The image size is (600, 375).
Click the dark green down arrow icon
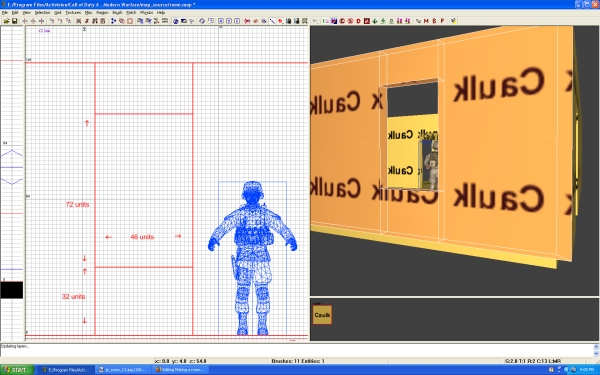(375, 21)
